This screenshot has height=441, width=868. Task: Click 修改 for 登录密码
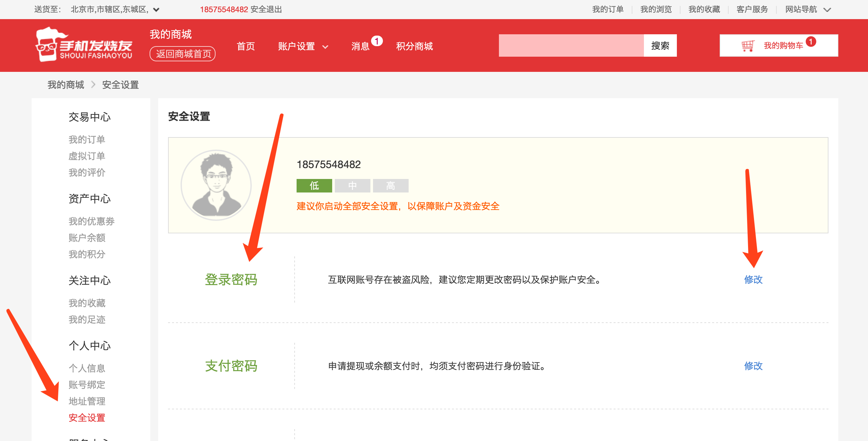753,279
